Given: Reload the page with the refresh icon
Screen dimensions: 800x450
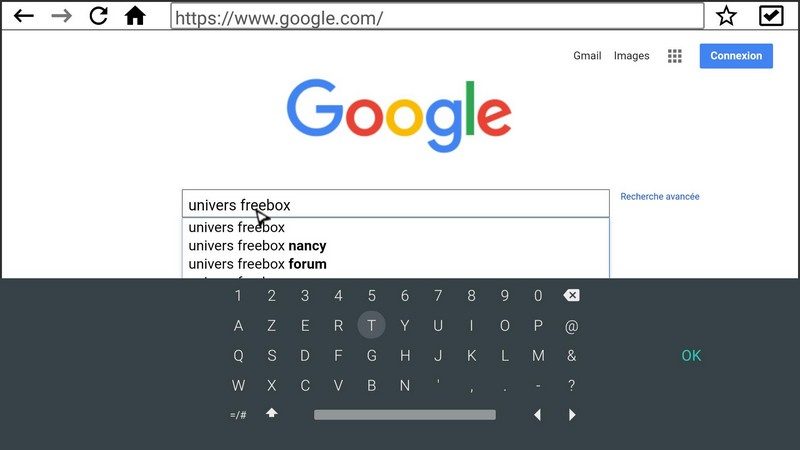Looking at the screenshot, I should click(x=98, y=16).
